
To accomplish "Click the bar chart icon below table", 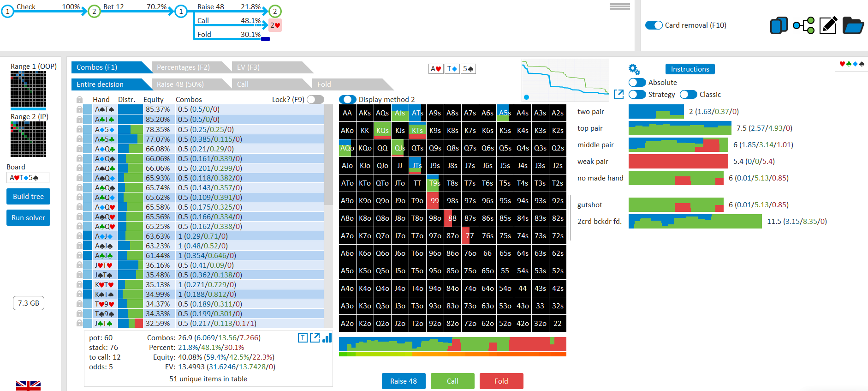I will point(327,338).
